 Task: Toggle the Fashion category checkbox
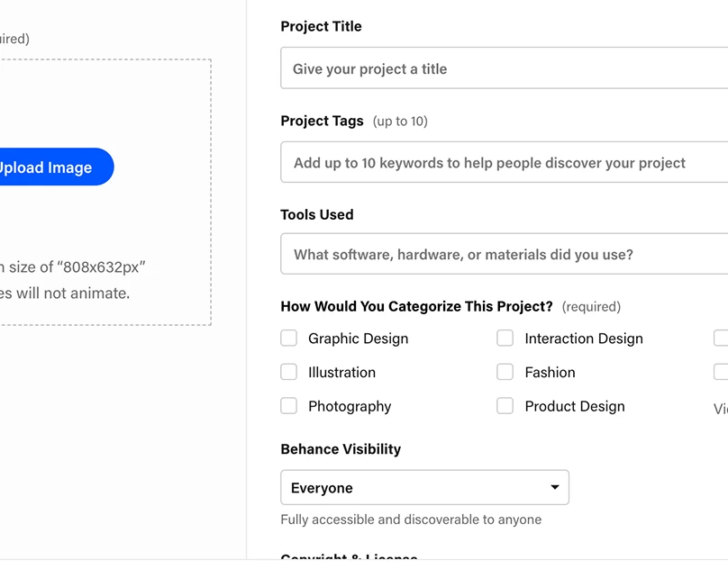(505, 372)
